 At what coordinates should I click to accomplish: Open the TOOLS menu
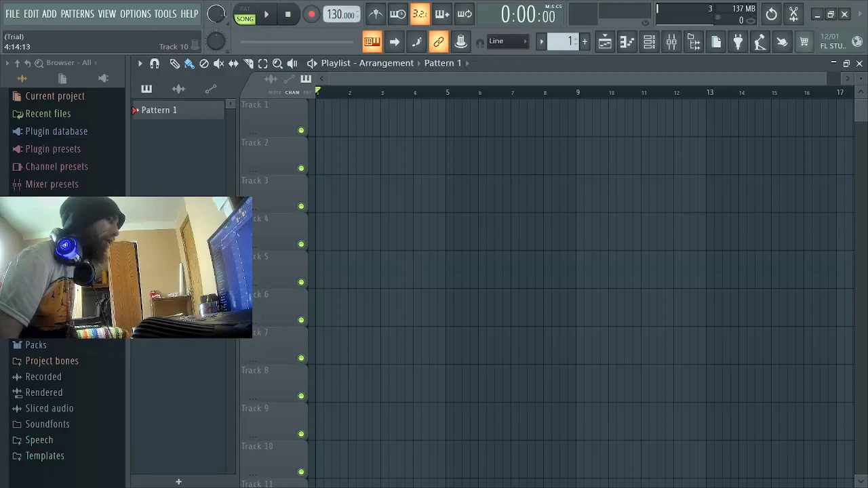click(165, 14)
